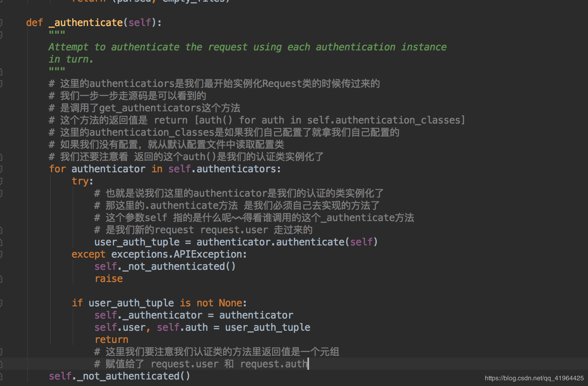The image size is (588, 386).
Task: Click 'is not None:' in the if statement
Action: pos(213,303)
